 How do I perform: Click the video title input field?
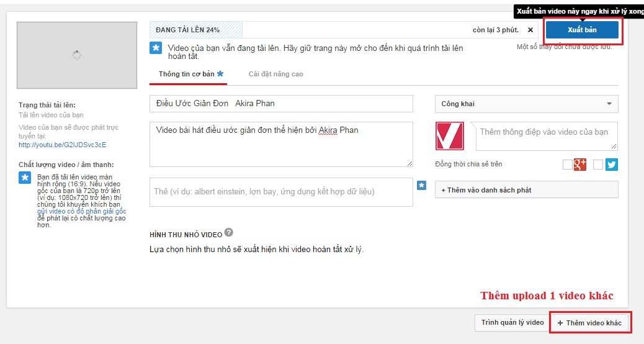tap(281, 104)
